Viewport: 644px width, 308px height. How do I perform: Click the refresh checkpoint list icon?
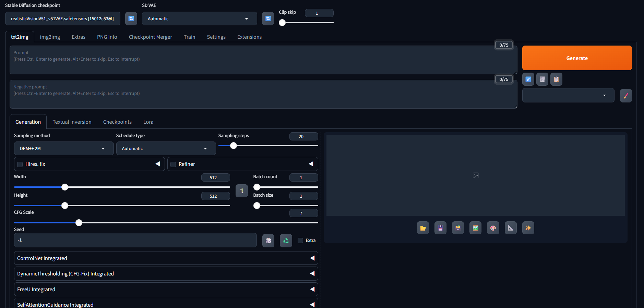131,19
